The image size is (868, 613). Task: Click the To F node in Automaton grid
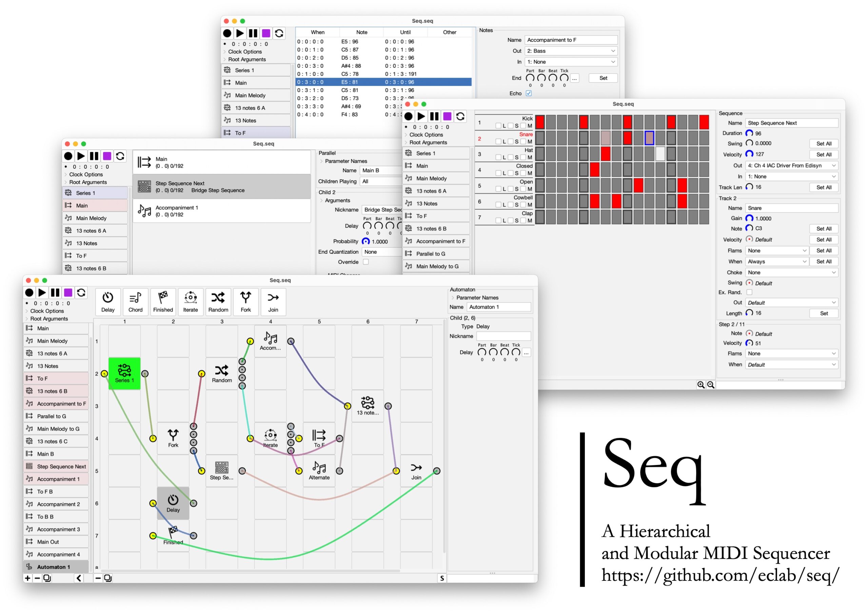pyautogui.click(x=319, y=438)
